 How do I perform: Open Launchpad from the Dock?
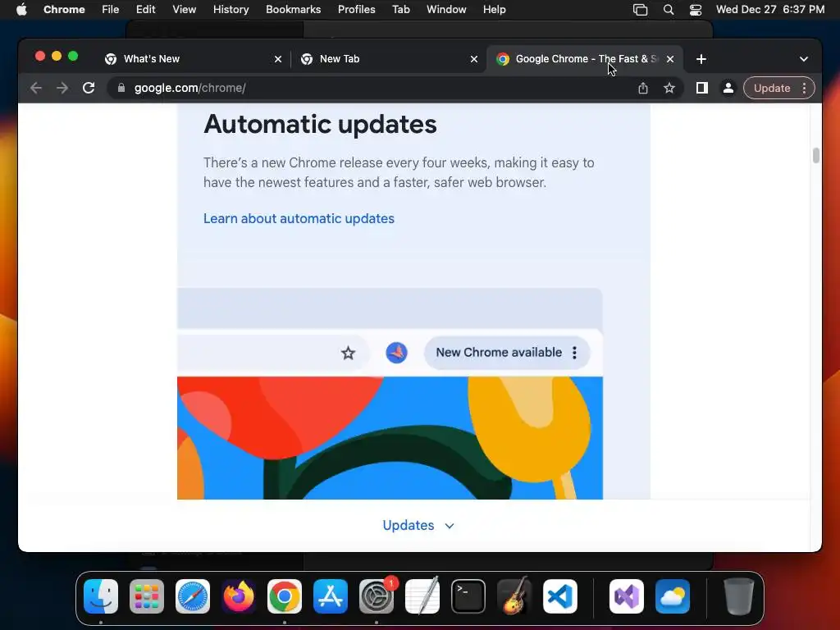(147, 596)
